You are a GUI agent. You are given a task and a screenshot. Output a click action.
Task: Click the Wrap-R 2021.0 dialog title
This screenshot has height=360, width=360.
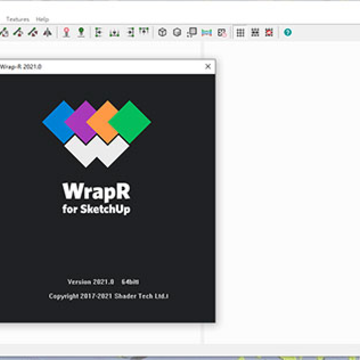coord(21,67)
